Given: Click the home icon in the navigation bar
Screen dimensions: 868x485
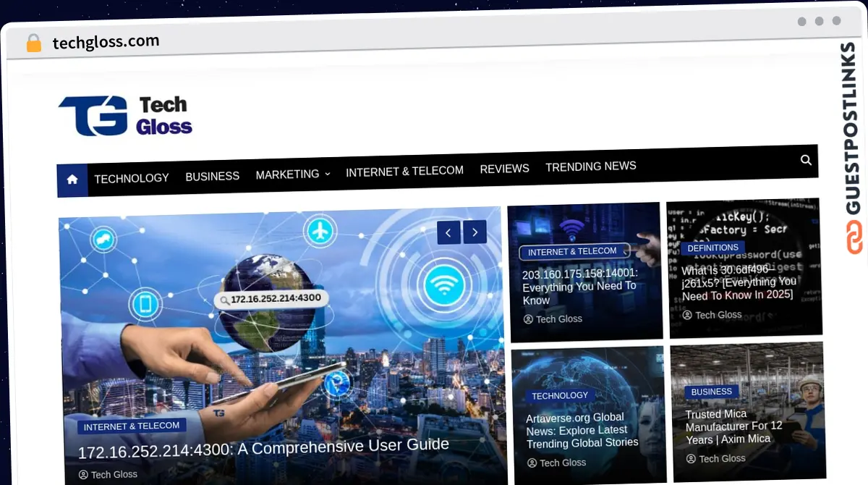Looking at the screenshot, I should point(72,180).
